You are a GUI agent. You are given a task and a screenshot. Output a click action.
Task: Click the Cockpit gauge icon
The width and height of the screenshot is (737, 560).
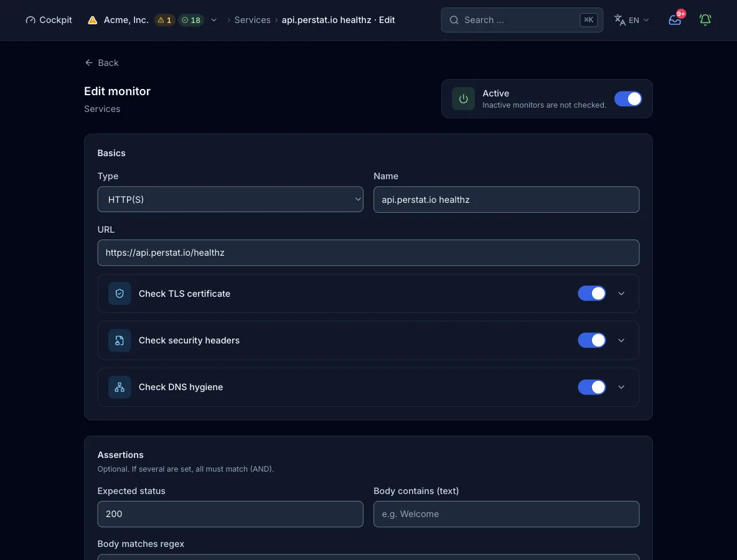click(31, 20)
